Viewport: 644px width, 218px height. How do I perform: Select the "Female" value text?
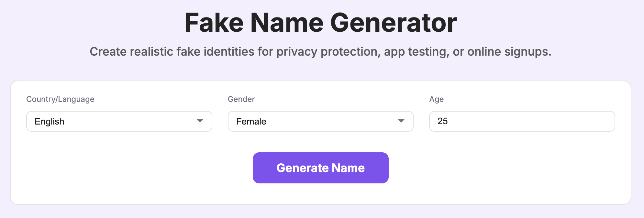pos(251,122)
